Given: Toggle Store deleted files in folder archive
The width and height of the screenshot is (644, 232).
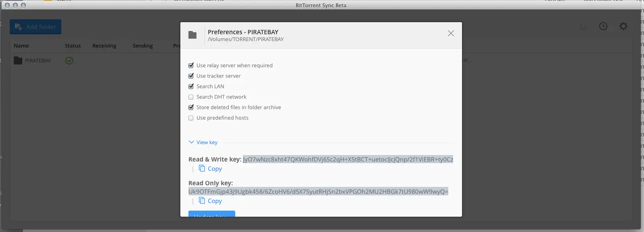Looking at the screenshot, I should click(x=191, y=107).
